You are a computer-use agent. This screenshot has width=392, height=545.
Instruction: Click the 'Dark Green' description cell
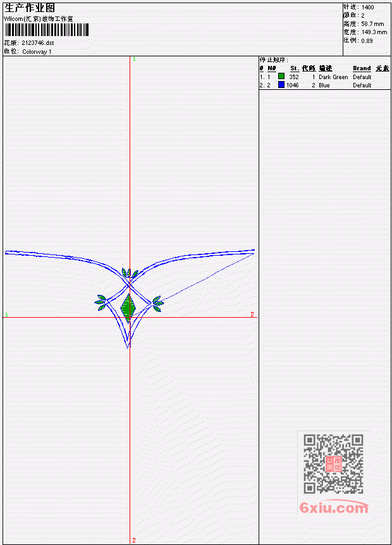333,77
